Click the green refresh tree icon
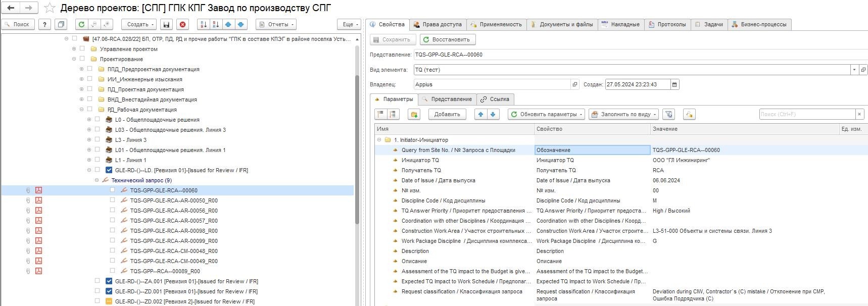 81,24
